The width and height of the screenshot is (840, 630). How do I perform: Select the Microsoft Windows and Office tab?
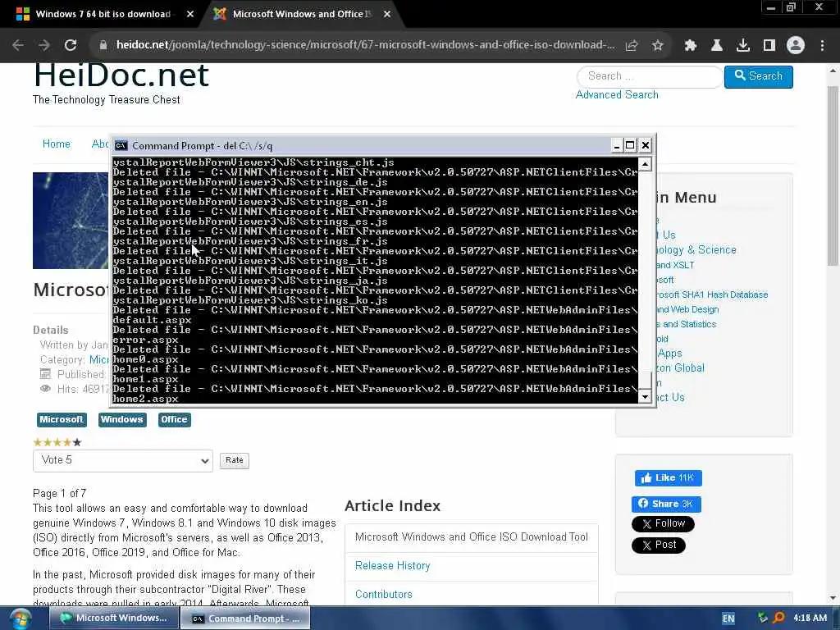click(302, 15)
